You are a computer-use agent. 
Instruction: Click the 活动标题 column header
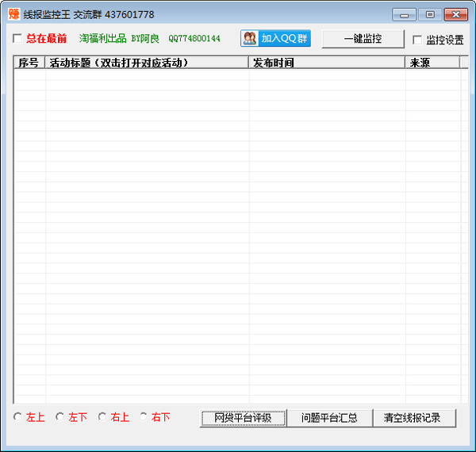tap(147, 63)
